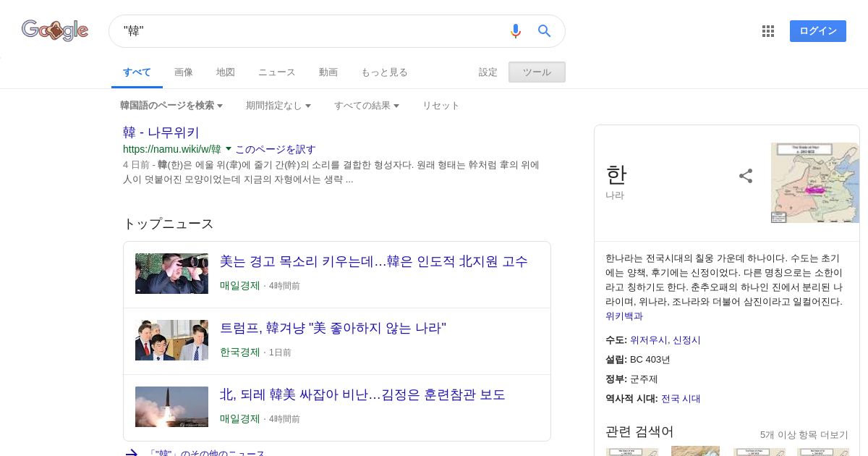Screen dimensions: 868x456
Task: Click the Google logo
Action: (55, 30)
